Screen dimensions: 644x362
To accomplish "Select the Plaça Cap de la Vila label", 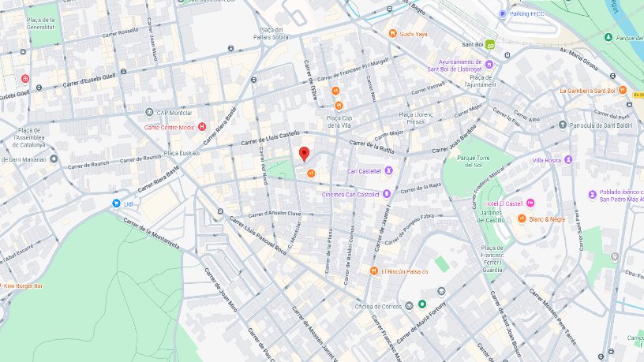I will [339, 121].
